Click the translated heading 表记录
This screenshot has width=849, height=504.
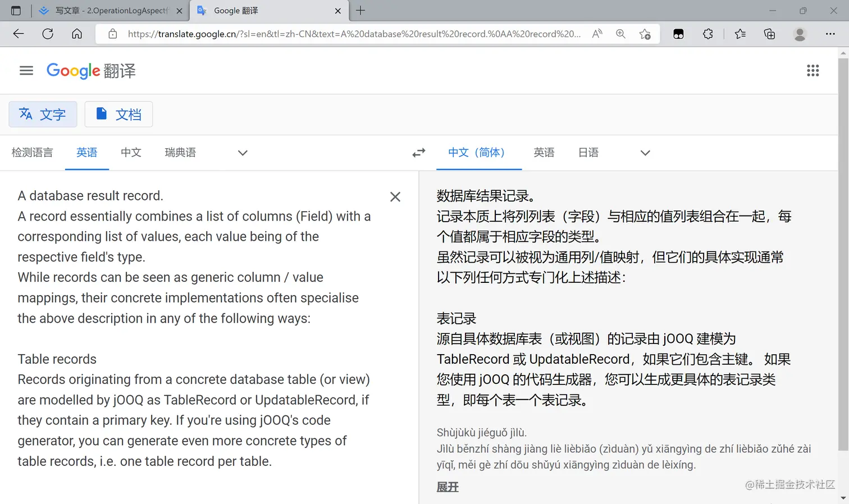click(457, 319)
